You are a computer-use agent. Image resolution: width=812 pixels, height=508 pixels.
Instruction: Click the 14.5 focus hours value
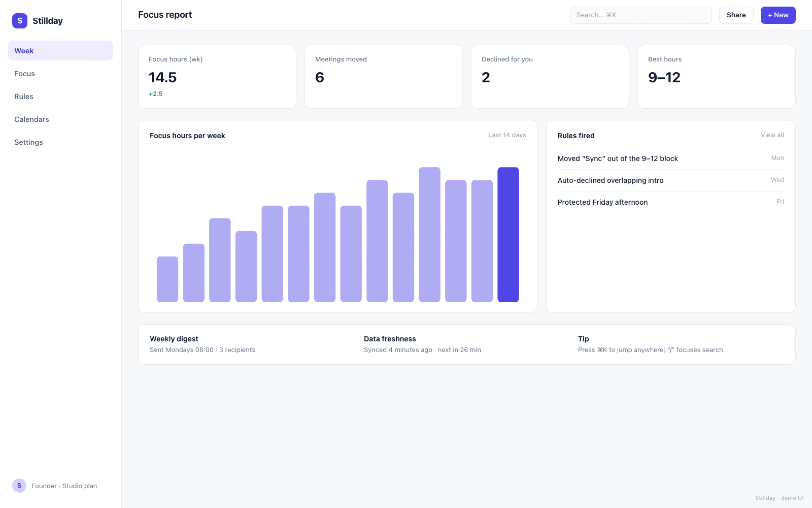point(162,77)
